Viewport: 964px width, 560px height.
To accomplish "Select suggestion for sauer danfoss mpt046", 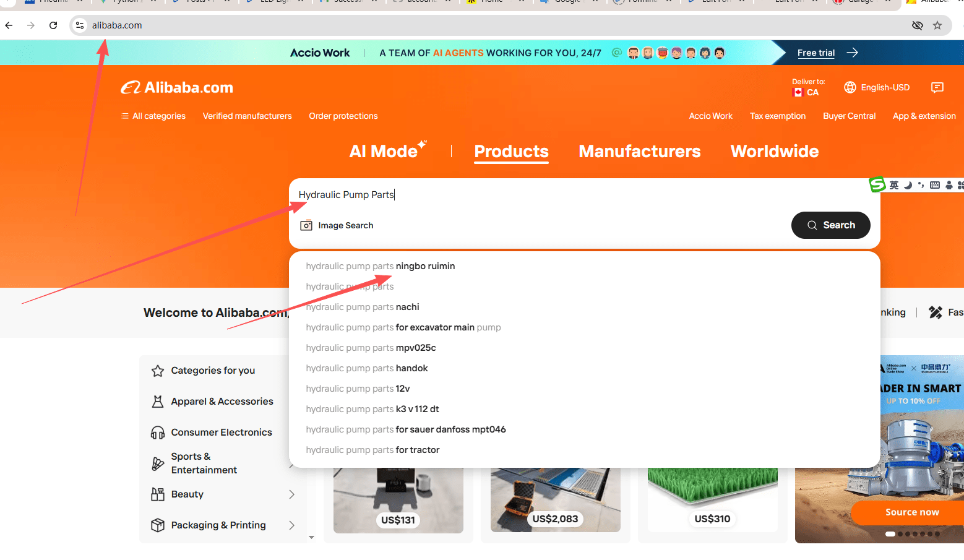I will point(585,429).
